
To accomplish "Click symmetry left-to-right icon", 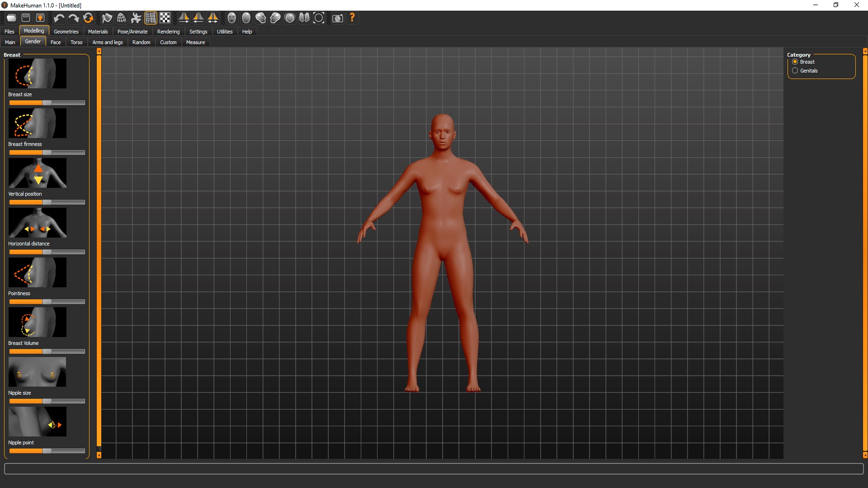I will 198,18.
